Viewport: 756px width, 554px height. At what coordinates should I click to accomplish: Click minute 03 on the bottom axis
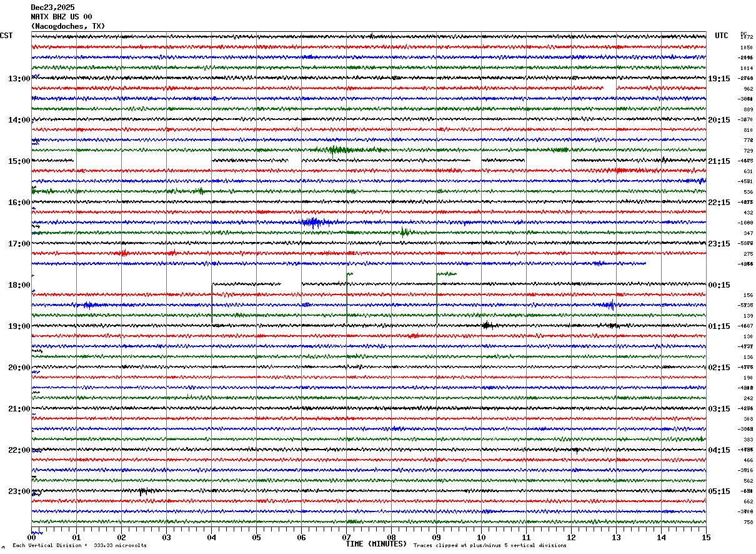(166, 538)
